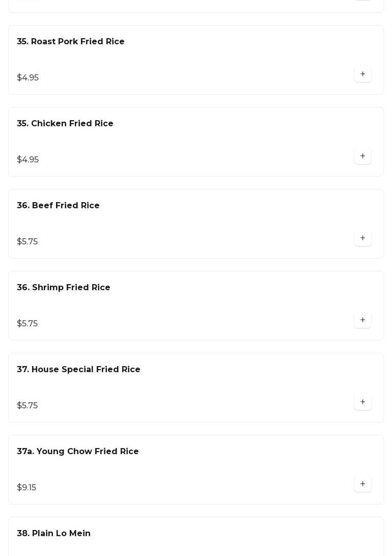Click $5.75 price under Beef Fried Rice
Viewport: 392px width, 556px height.
click(27, 242)
